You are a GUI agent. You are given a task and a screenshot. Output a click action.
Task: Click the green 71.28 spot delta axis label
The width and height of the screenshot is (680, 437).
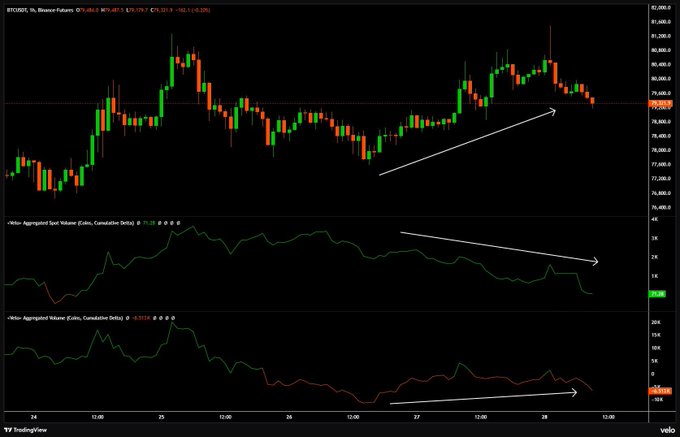(x=656, y=294)
